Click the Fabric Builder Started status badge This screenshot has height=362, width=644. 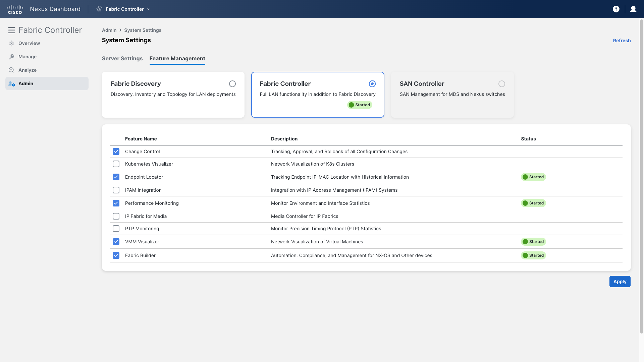(x=533, y=255)
